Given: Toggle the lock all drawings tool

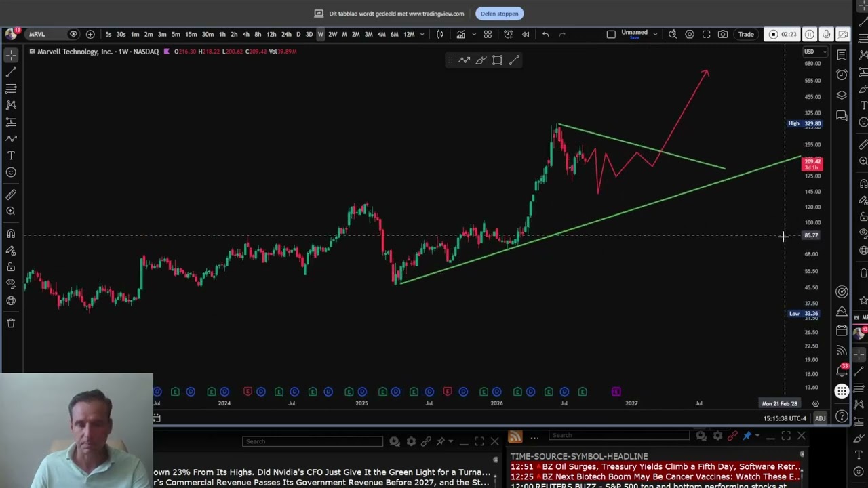Looking at the screenshot, I should point(11,267).
